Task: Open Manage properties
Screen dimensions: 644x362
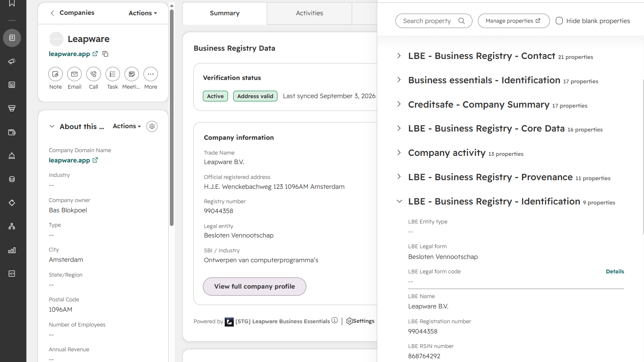Action: (514, 21)
